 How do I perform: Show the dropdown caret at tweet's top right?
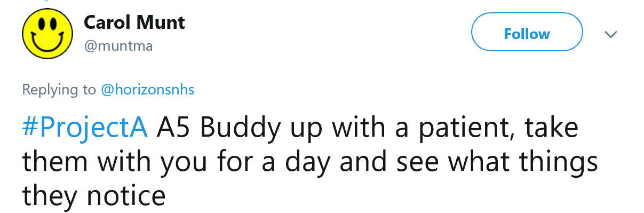tap(610, 34)
